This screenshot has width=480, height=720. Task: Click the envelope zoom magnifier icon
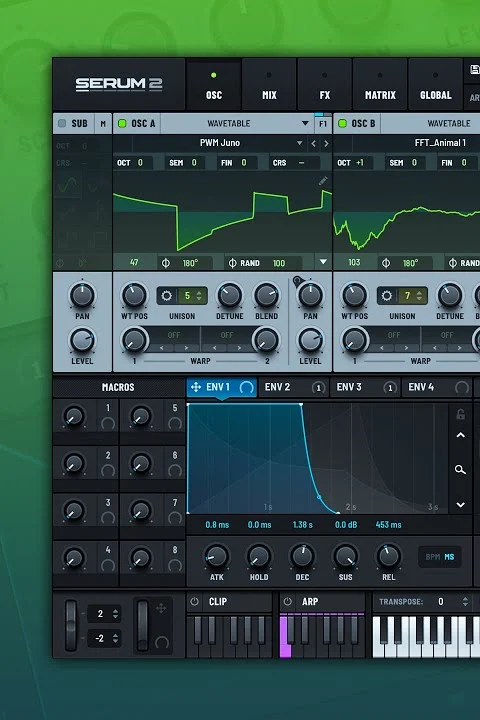tap(460, 469)
